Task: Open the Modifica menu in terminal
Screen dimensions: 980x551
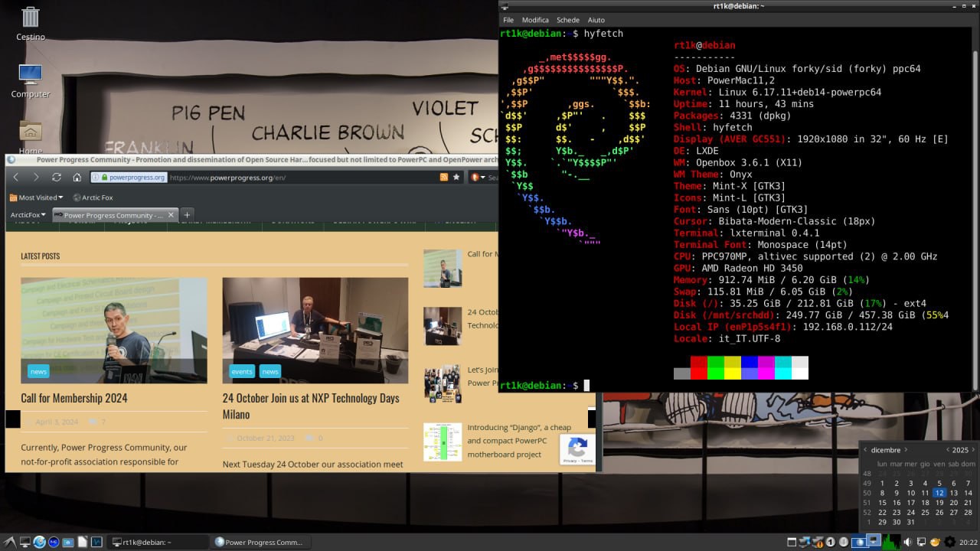Action: [x=535, y=20]
